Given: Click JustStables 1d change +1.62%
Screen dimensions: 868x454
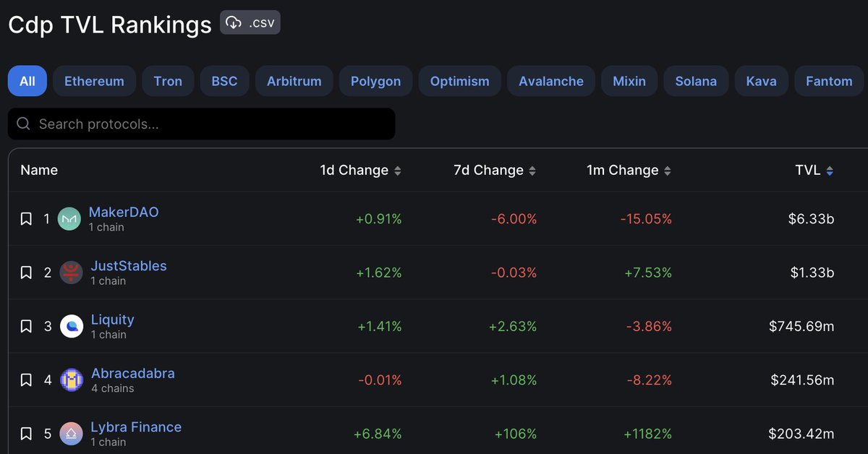Looking at the screenshot, I should tap(379, 273).
